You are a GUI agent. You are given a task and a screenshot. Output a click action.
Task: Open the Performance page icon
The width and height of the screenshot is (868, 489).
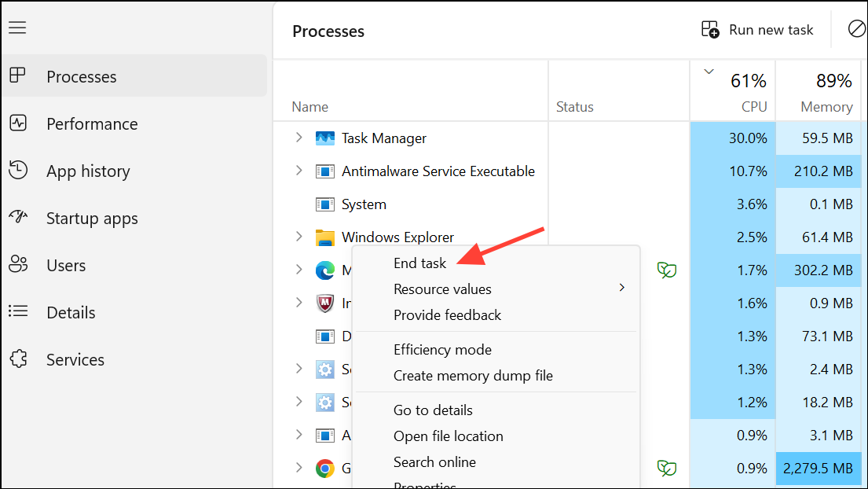pos(17,123)
